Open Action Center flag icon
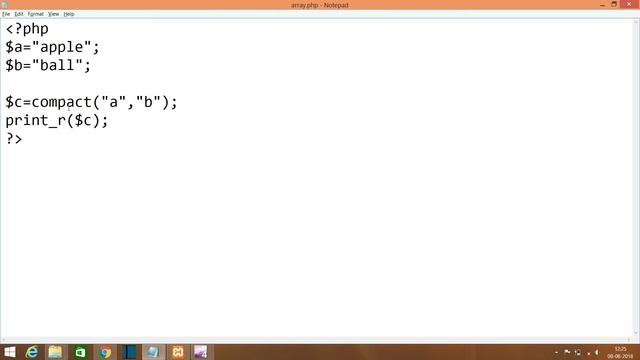640x360 pixels. [x=567, y=353]
